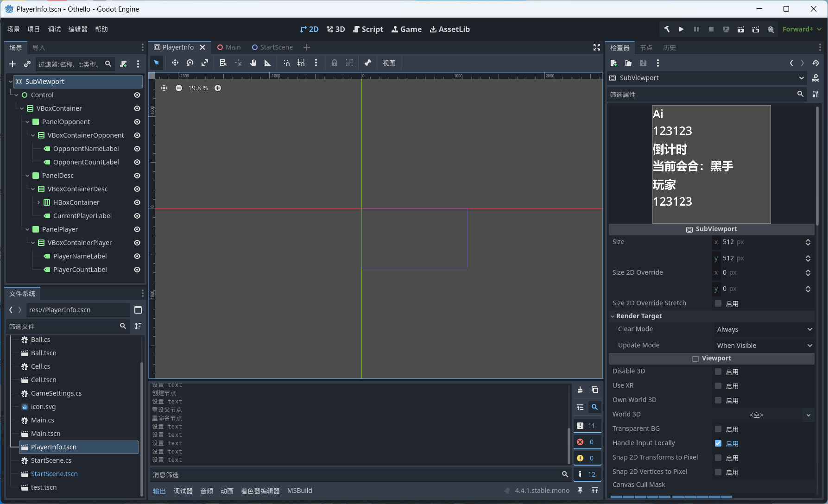Screen dimensions: 828x504
Task: Select the Move mode tool in viewport toolbar
Action: click(175, 63)
